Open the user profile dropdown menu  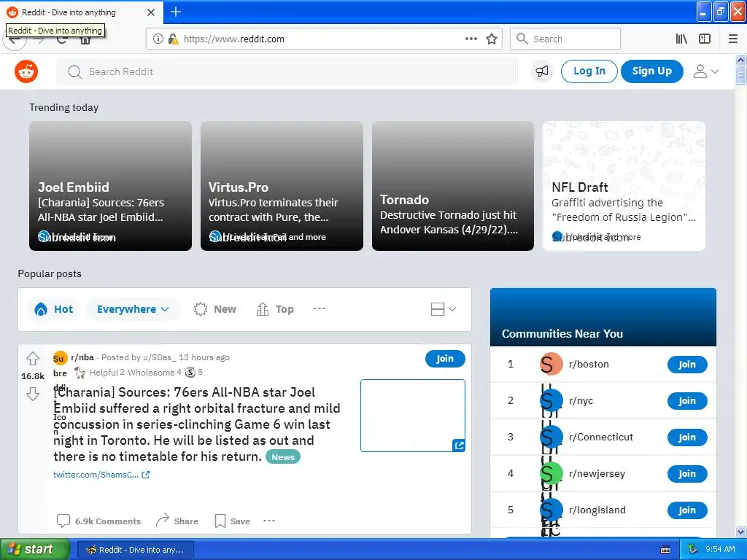tap(705, 71)
